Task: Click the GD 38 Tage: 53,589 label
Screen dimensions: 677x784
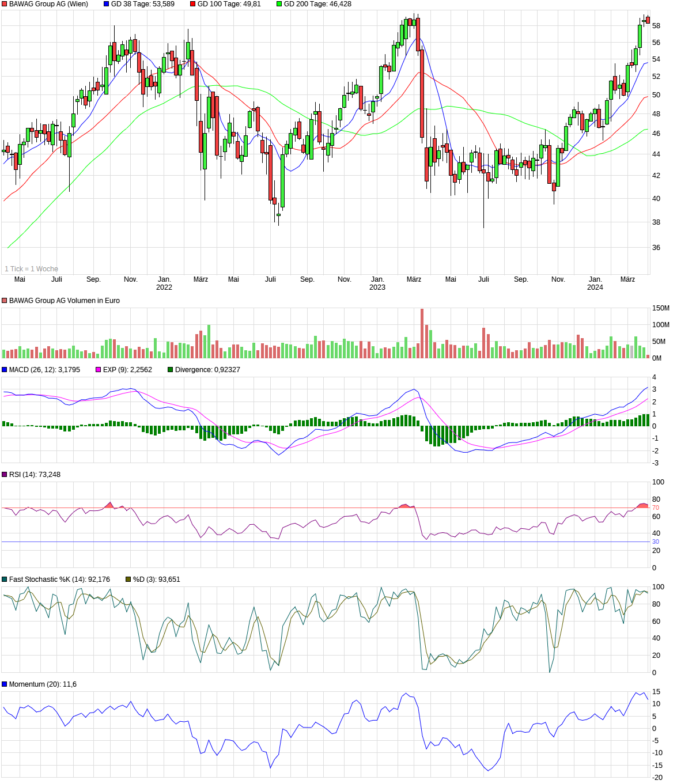Action: tap(143, 4)
